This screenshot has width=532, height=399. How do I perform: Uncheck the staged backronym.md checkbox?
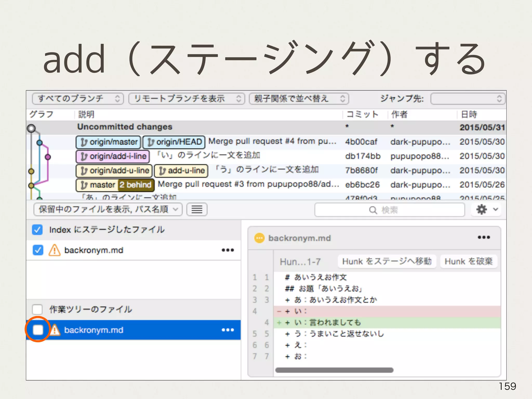point(38,250)
